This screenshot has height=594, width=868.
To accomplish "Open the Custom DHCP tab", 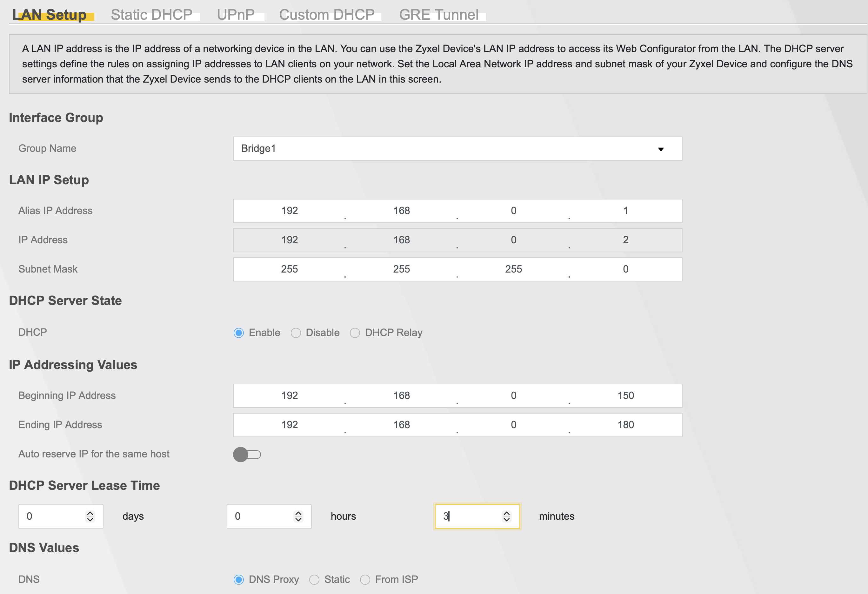I will click(326, 15).
